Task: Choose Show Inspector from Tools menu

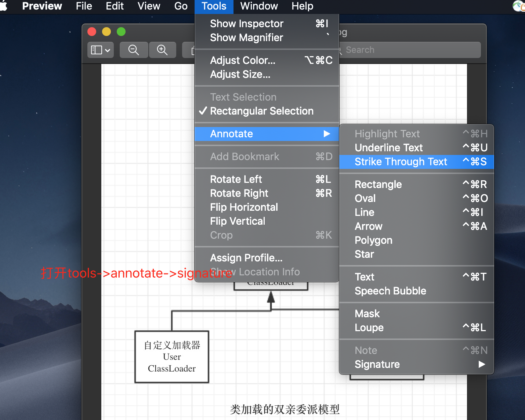Action: (x=267, y=23)
